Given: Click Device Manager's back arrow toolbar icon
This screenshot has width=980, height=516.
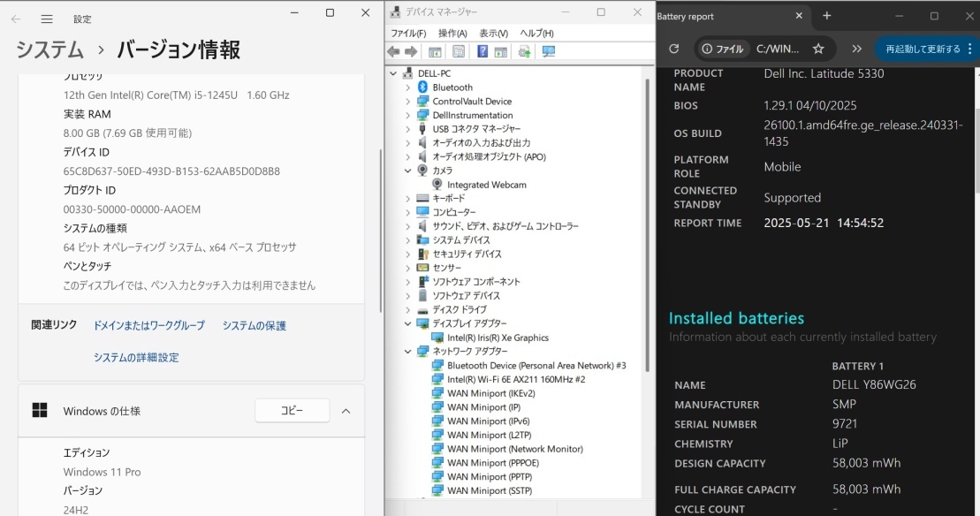Looking at the screenshot, I should coord(394,52).
